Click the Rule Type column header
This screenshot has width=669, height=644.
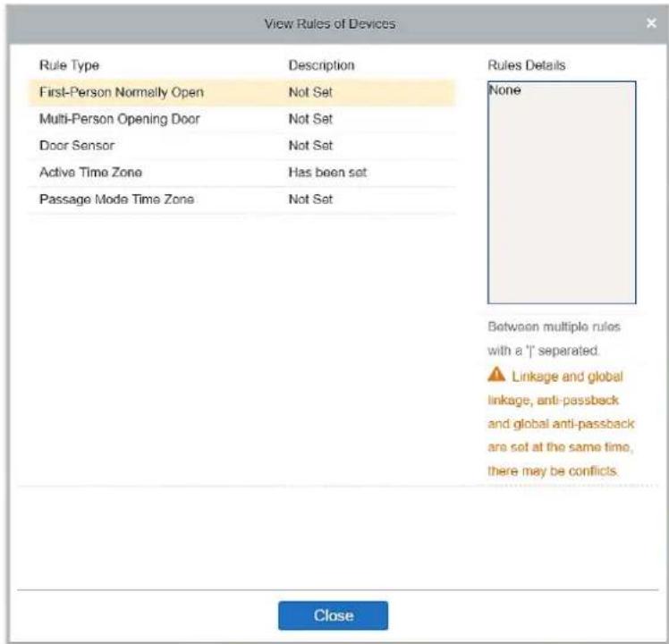(69, 65)
